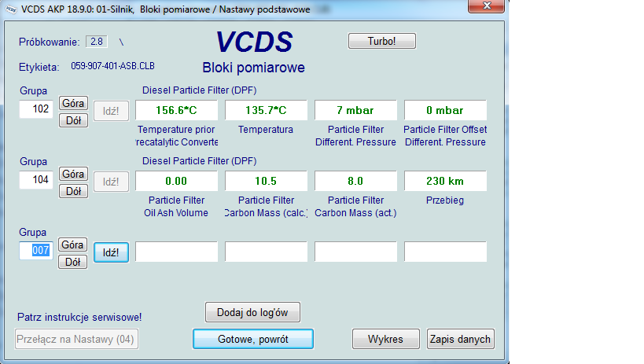Screen dimensions: 644x364
Task: Click Góra for group 102
Action: click(73, 104)
